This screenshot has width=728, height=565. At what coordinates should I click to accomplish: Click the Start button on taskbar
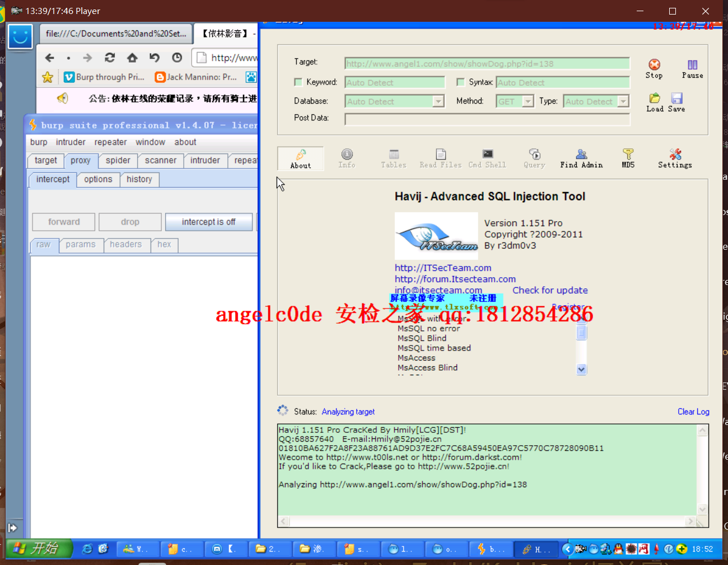click(39, 548)
